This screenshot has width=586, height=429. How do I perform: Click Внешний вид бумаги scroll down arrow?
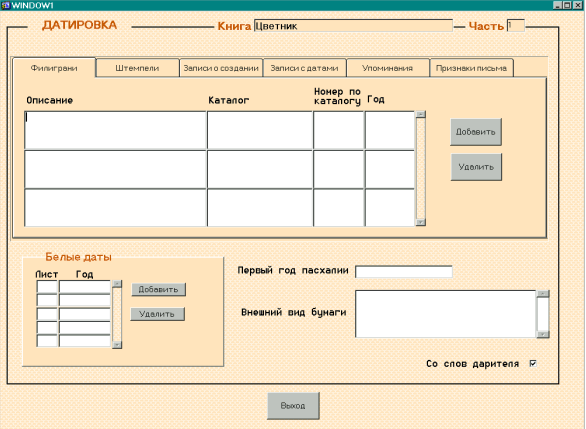[x=543, y=334]
